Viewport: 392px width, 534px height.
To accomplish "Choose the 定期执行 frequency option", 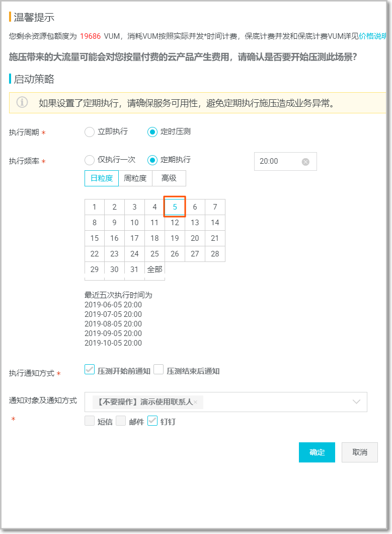I will (152, 160).
